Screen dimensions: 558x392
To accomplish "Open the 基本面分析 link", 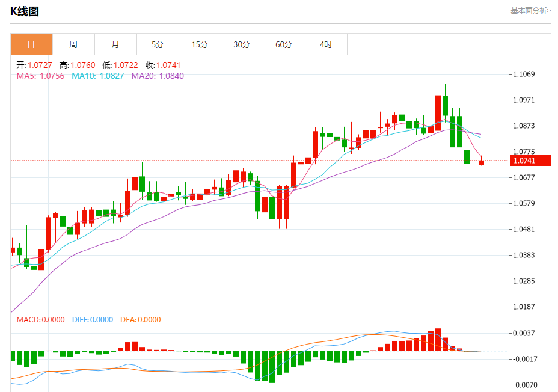I will click(x=530, y=11).
